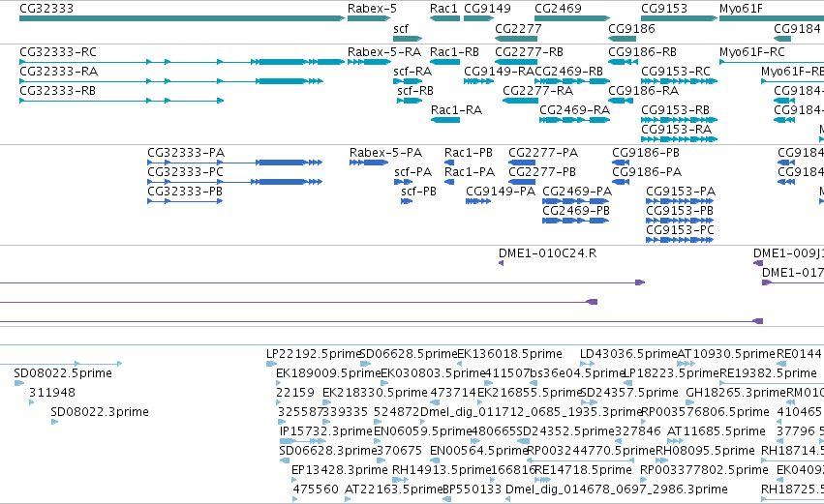Select protein Rabex-5-PA
This screenshot has height=504, width=824.
(x=385, y=153)
